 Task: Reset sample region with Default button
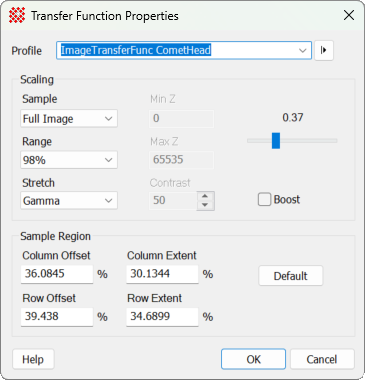click(291, 276)
